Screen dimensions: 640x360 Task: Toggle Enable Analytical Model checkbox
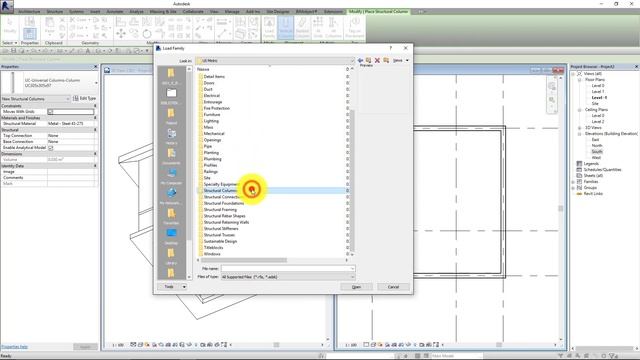[x=51, y=147]
